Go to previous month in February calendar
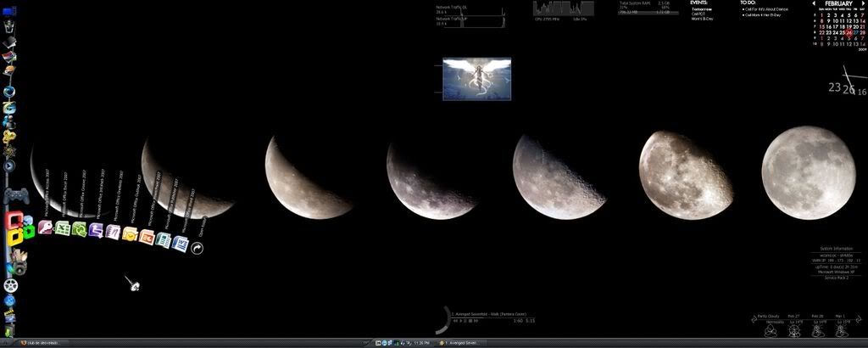 [815, 3]
